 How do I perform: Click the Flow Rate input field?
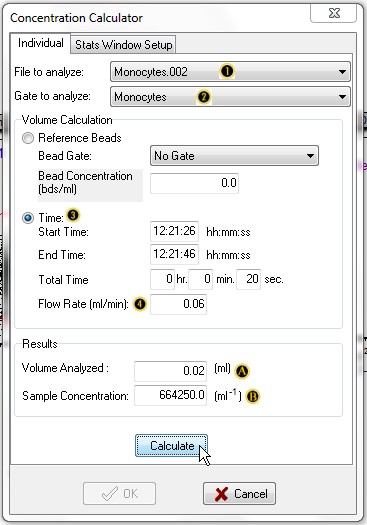click(178, 304)
